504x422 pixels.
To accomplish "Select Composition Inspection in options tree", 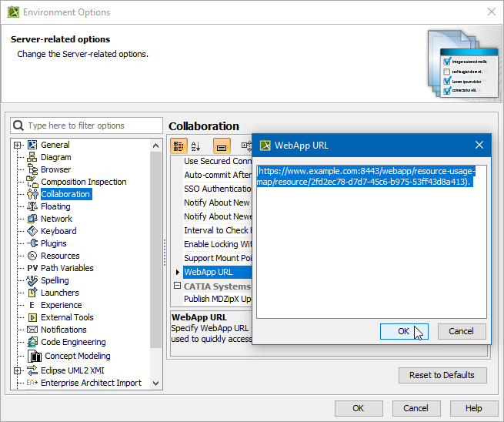I will [83, 182].
